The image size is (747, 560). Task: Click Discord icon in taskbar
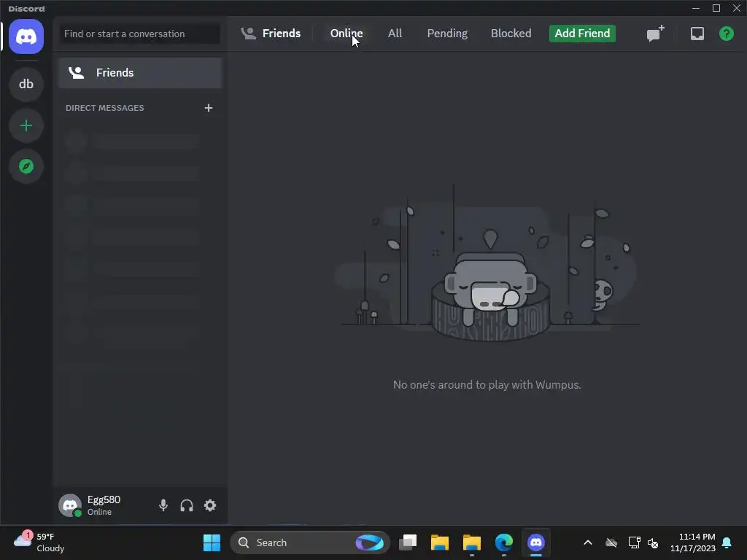[x=536, y=542]
